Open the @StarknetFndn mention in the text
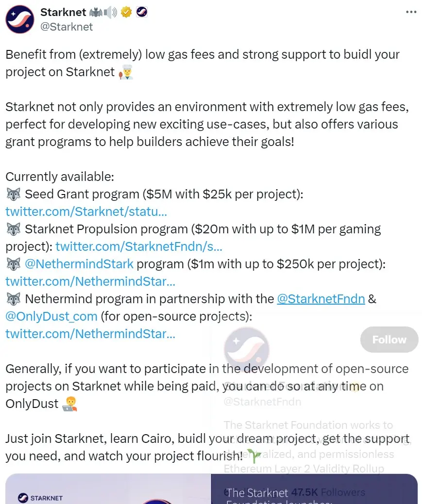Viewport: 422px width, 504px height. (321, 299)
